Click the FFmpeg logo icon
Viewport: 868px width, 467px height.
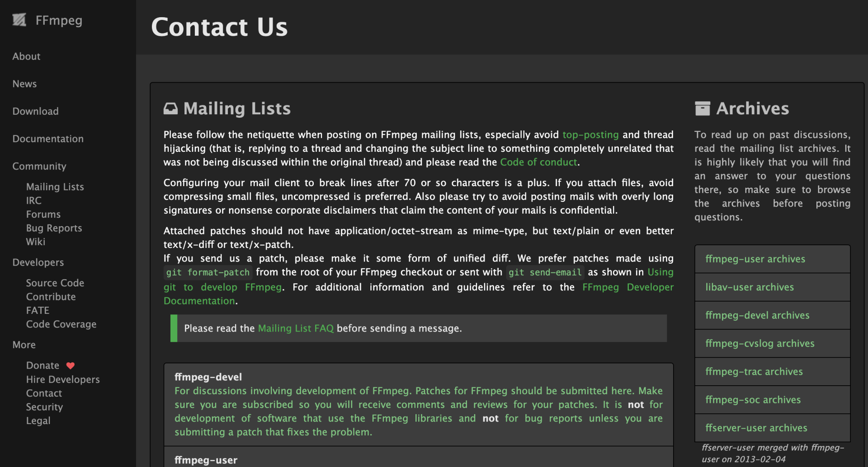coord(19,20)
